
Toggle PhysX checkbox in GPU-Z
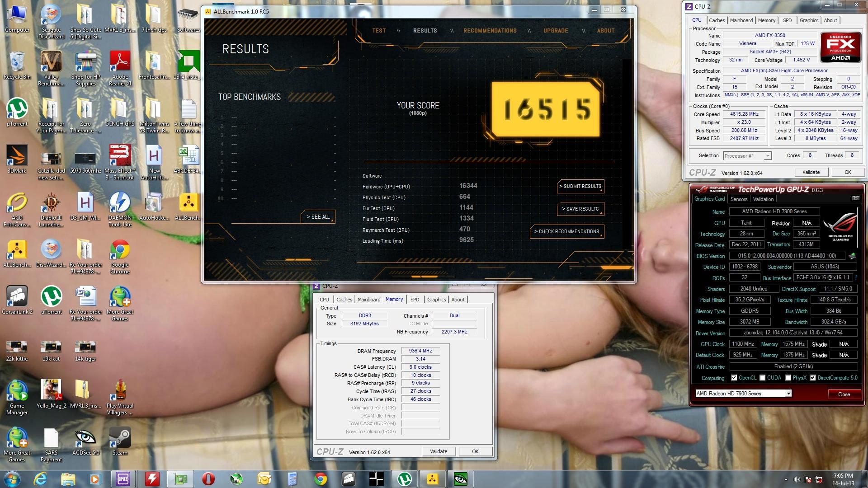(x=788, y=378)
